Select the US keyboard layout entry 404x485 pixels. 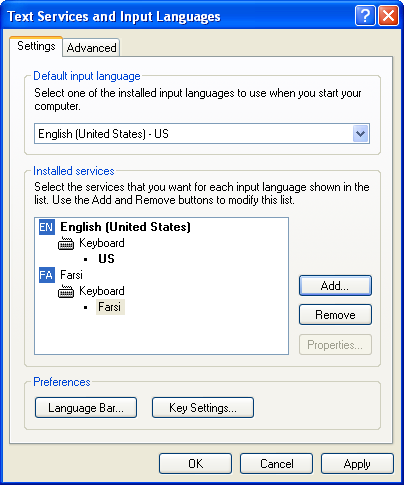(x=106, y=259)
